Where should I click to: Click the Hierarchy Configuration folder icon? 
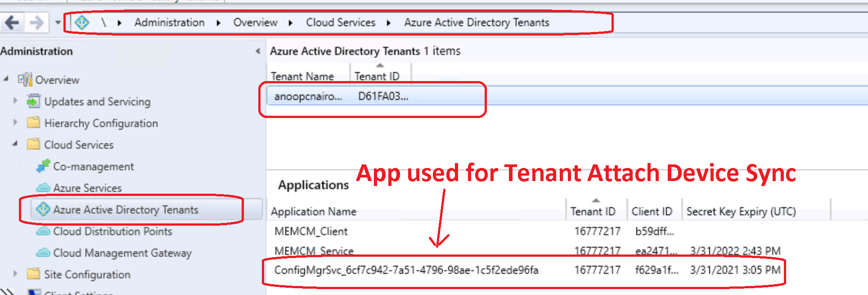tap(33, 123)
